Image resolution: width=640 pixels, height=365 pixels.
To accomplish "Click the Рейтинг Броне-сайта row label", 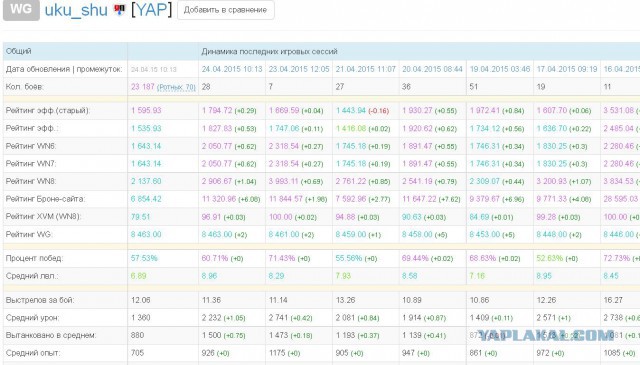I will coord(45,199).
